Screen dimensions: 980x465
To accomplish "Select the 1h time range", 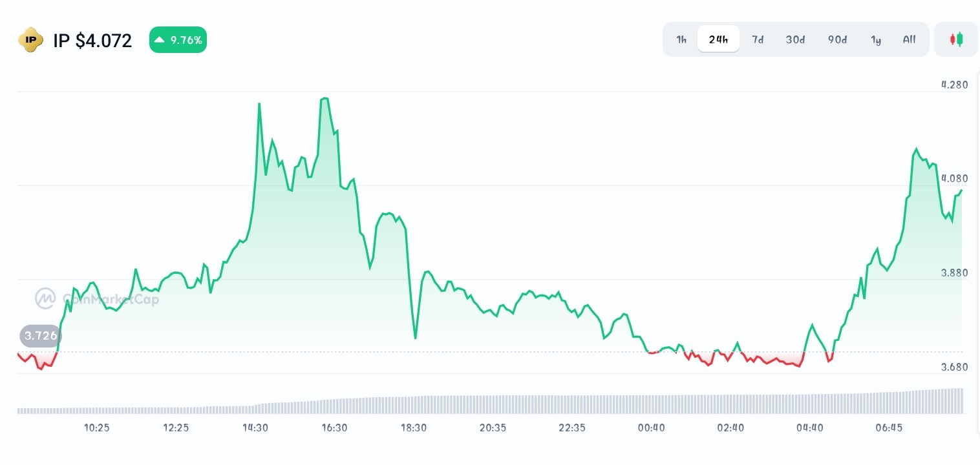I will (x=681, y=39).
